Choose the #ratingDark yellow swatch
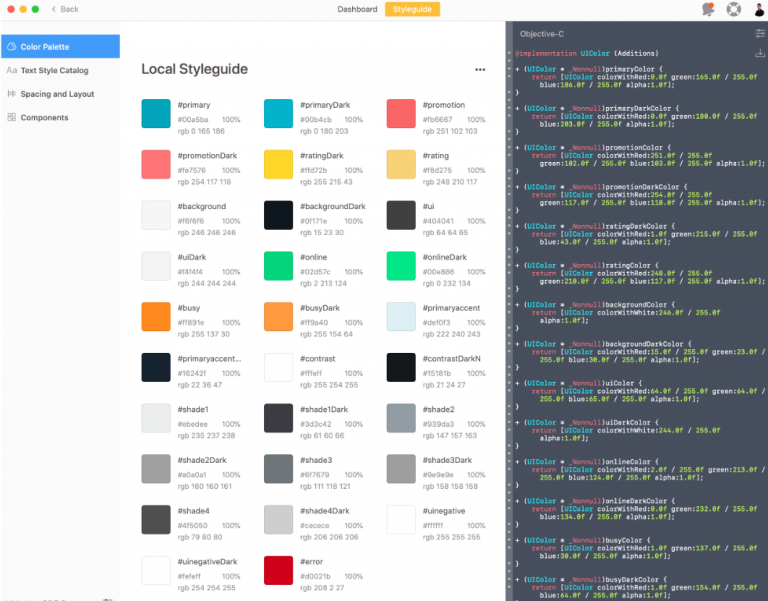 (x=278, y=164)
